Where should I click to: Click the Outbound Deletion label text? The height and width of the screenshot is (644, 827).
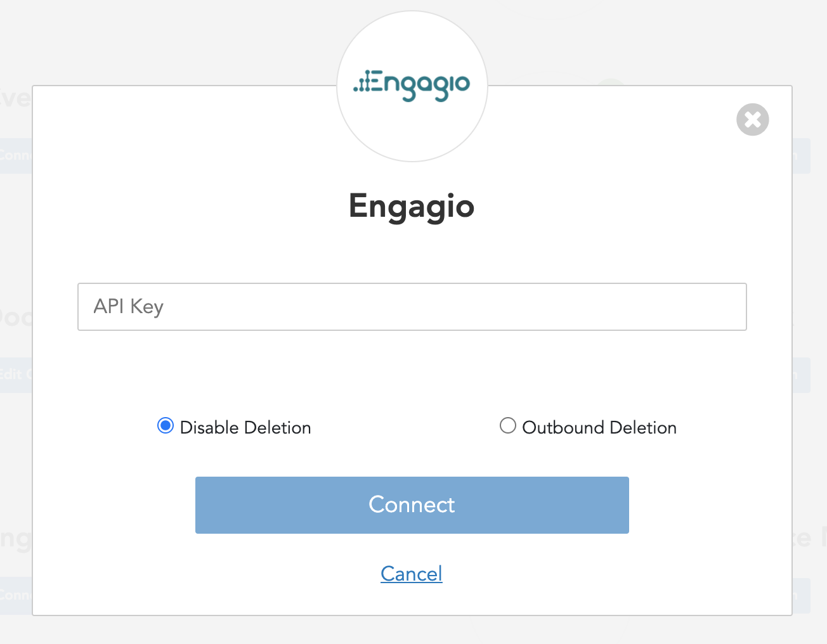599,428
